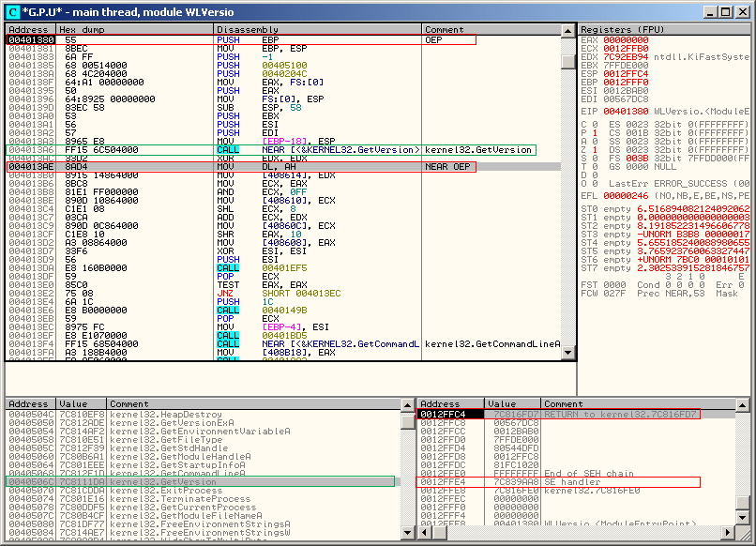Select dump row kernel32.GetModuleFileNameA
Image resolution: width=756 pixels, height=546 pixels.
point(204,516)
